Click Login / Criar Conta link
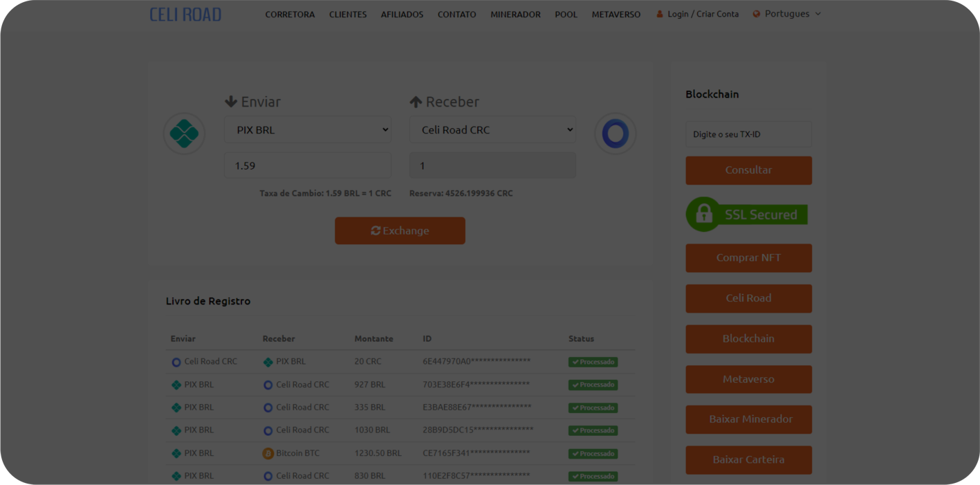 tap(703, 14)
